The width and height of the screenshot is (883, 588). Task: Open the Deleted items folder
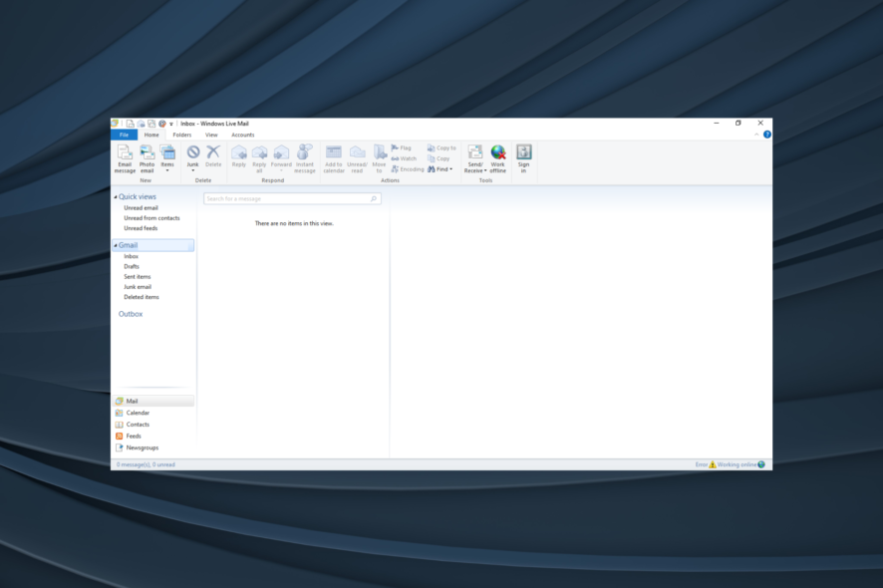(141, 296)
